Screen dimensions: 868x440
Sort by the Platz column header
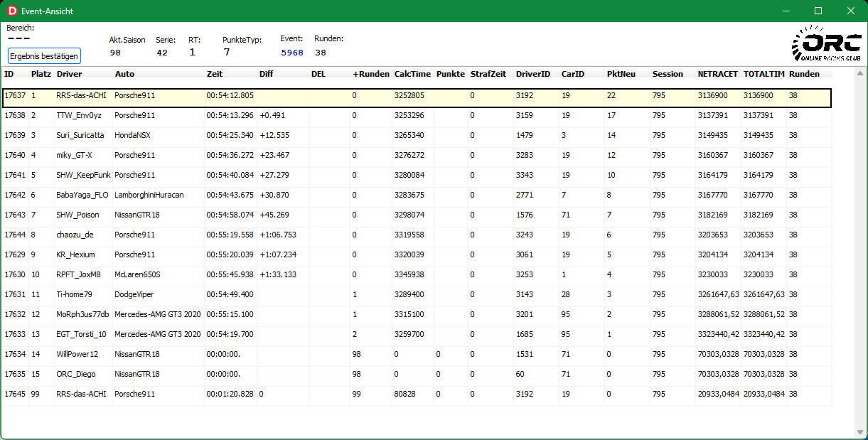tap(41, 74)
